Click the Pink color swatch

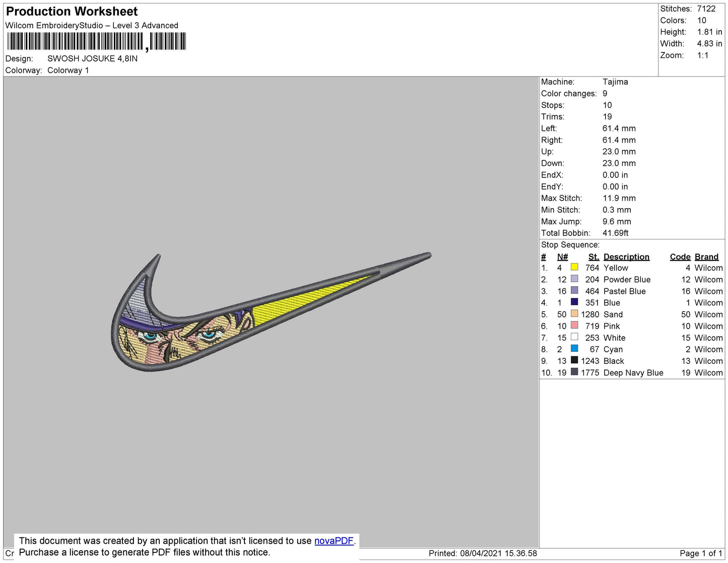coord(574,325)
